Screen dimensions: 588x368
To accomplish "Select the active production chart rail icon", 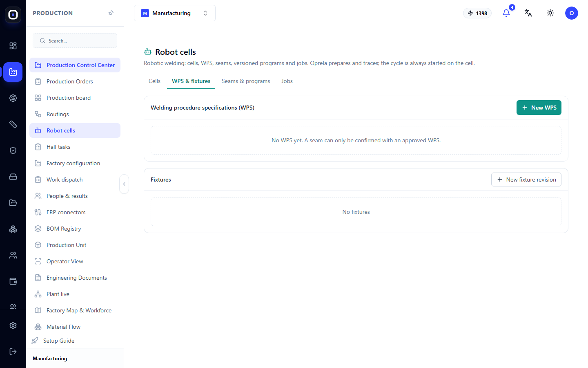I will (x=13, y=72).
